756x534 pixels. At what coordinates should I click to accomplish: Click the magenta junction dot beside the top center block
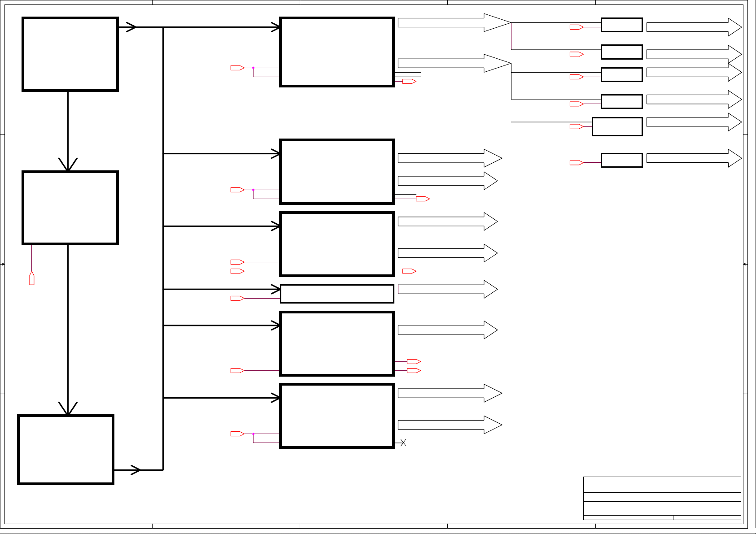253,68
